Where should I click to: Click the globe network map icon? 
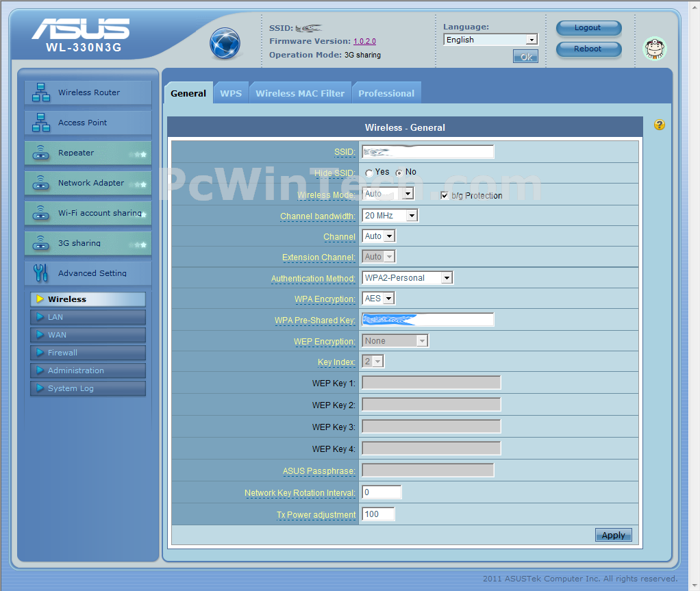click(225, 43)
